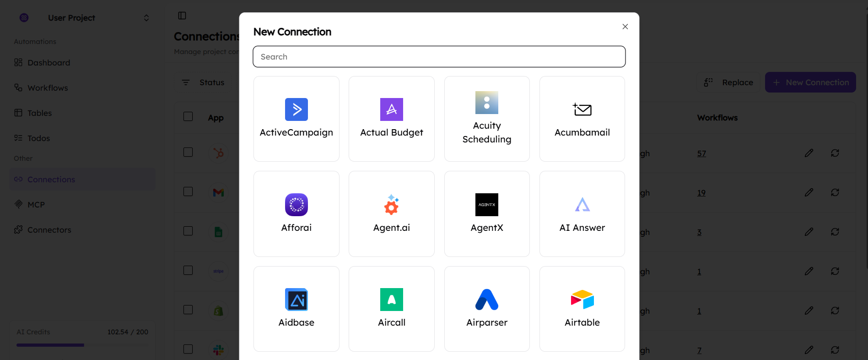Viewport: 868px width, 360px height.
Task: Pick the Acuity Scheduling icon
Action: 486,103
